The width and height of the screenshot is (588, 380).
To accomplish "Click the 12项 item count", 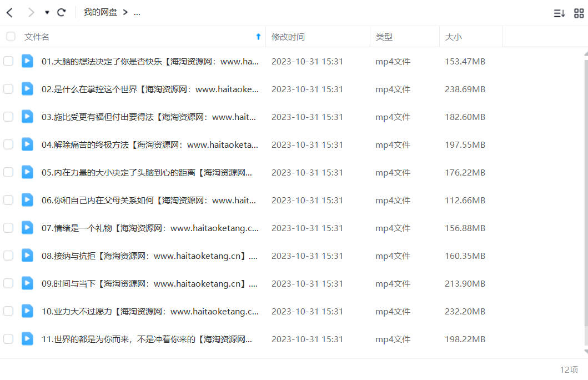I will 569,369.
